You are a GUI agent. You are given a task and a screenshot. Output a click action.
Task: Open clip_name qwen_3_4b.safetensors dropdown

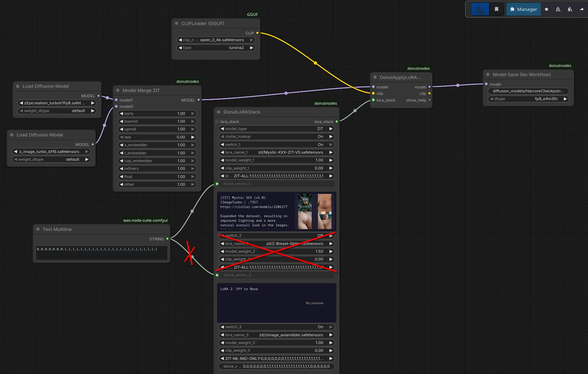(x=216, y=40)
